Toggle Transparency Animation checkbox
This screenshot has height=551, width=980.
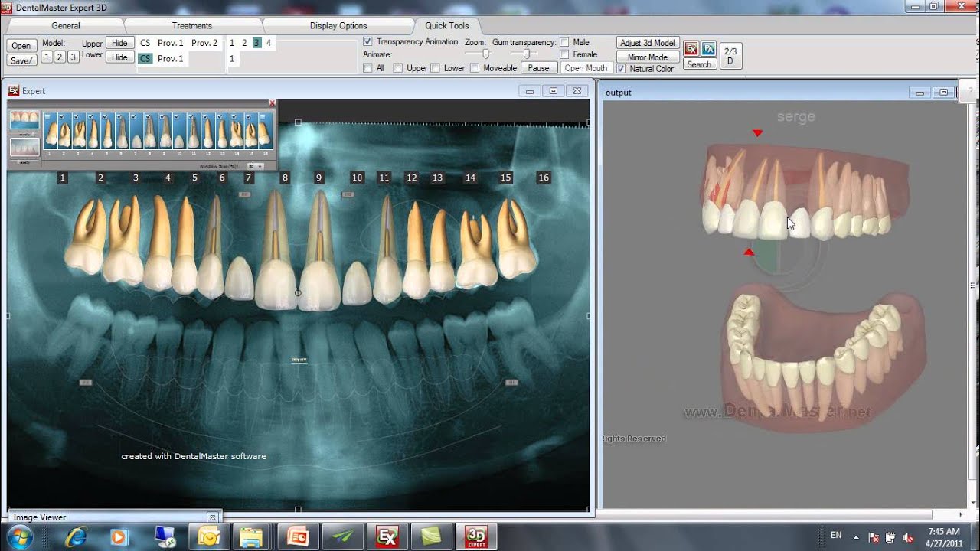pos(367,42)
